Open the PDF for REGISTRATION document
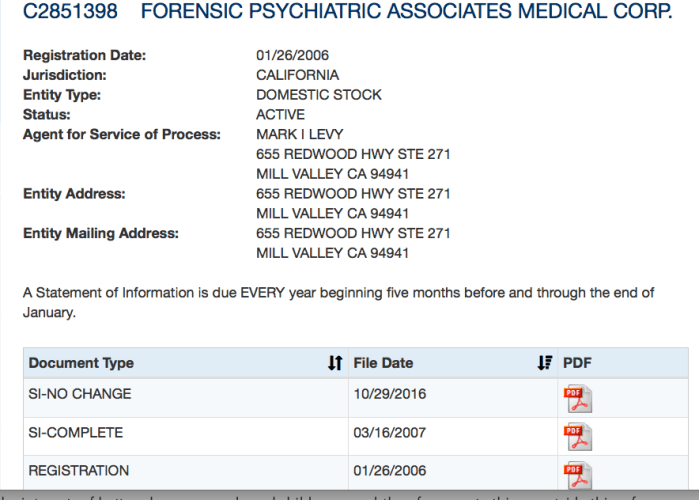Image resolution: width=699 pixels, height=500 pixels. [x=577, y=472]
